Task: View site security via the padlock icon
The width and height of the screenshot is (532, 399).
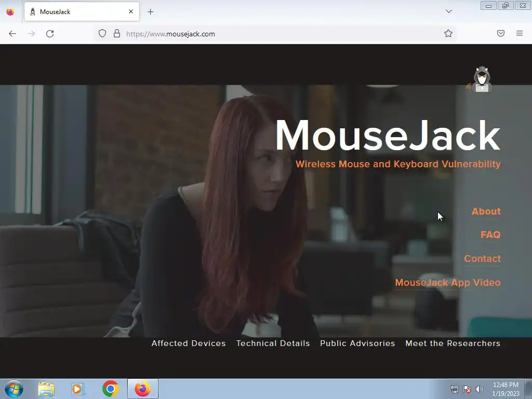Action: (117, 34)
